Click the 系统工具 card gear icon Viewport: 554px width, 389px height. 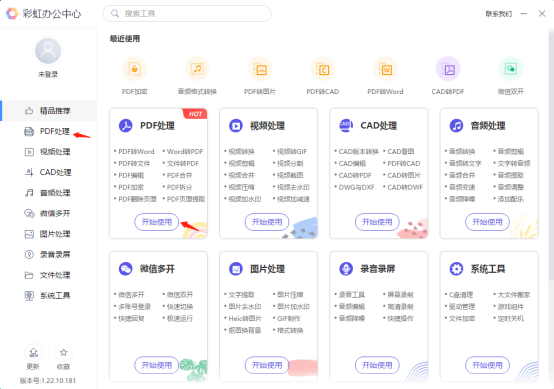click(456, 269)
